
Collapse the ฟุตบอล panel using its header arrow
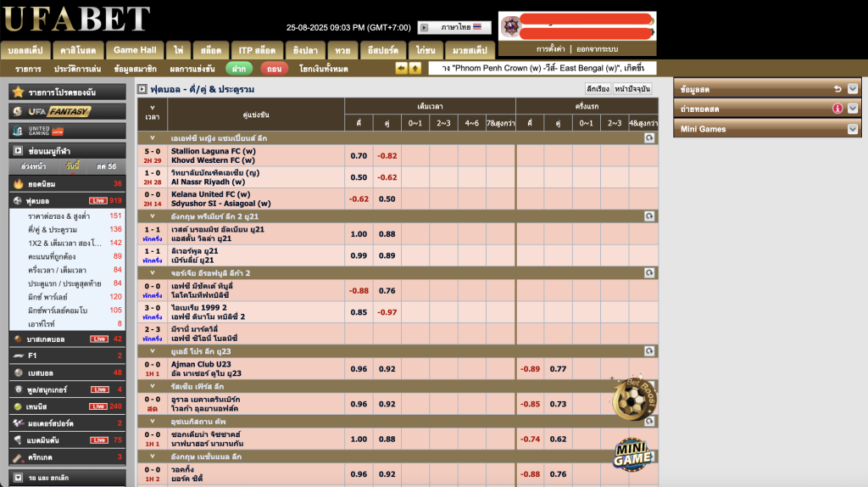142,88
